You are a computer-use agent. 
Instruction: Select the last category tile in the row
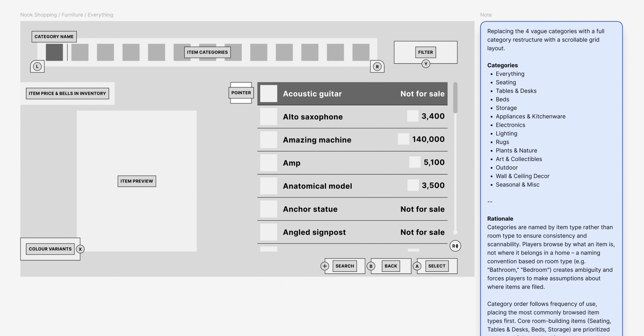(x=361, y=52)
